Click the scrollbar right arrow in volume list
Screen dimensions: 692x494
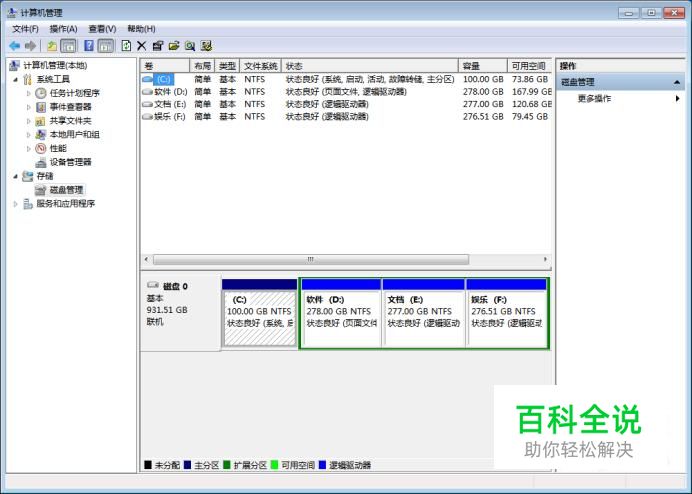click(x=545, y=260)
